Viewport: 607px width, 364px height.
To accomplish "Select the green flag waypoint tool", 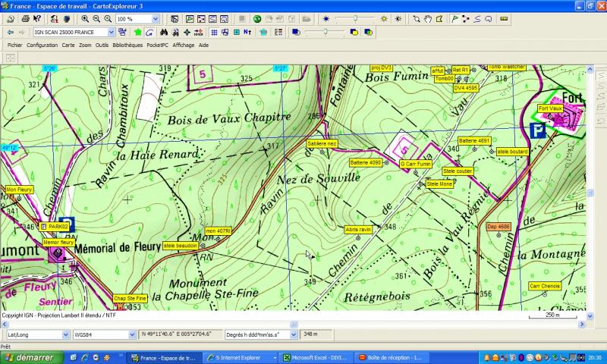I will coord(454,18).
